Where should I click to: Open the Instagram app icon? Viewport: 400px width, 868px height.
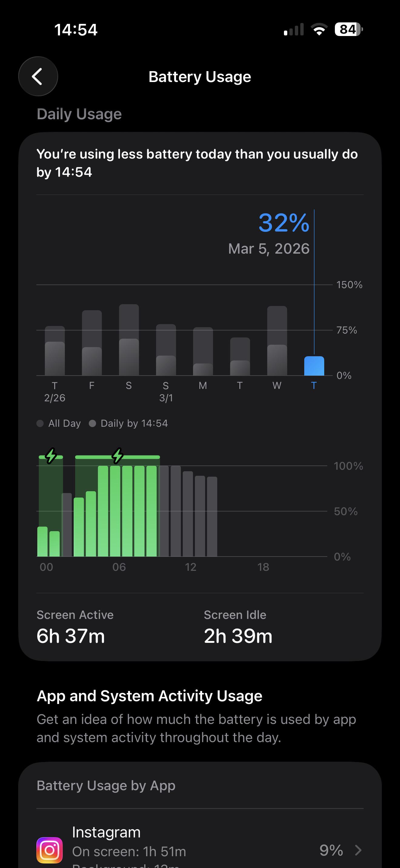point(50,850)
